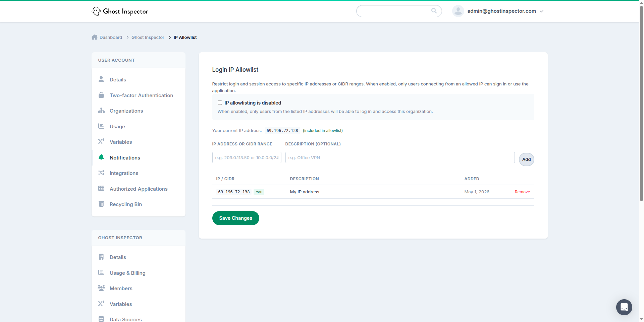Open Two-factor Authentication settings
Image resolution: width=644 pixels, height=322 pixels.
tap(141, 95)
